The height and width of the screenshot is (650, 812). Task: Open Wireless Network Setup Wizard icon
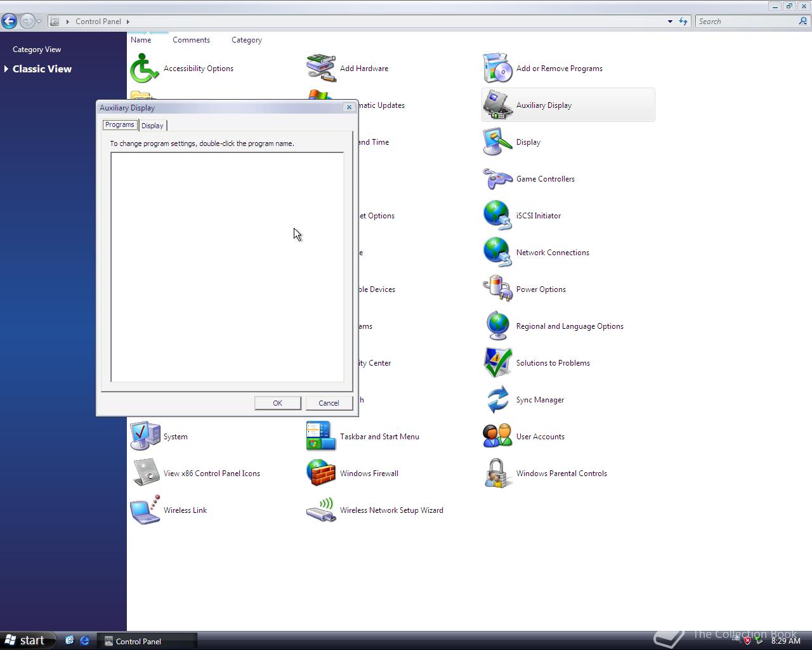tap(321, 510)
